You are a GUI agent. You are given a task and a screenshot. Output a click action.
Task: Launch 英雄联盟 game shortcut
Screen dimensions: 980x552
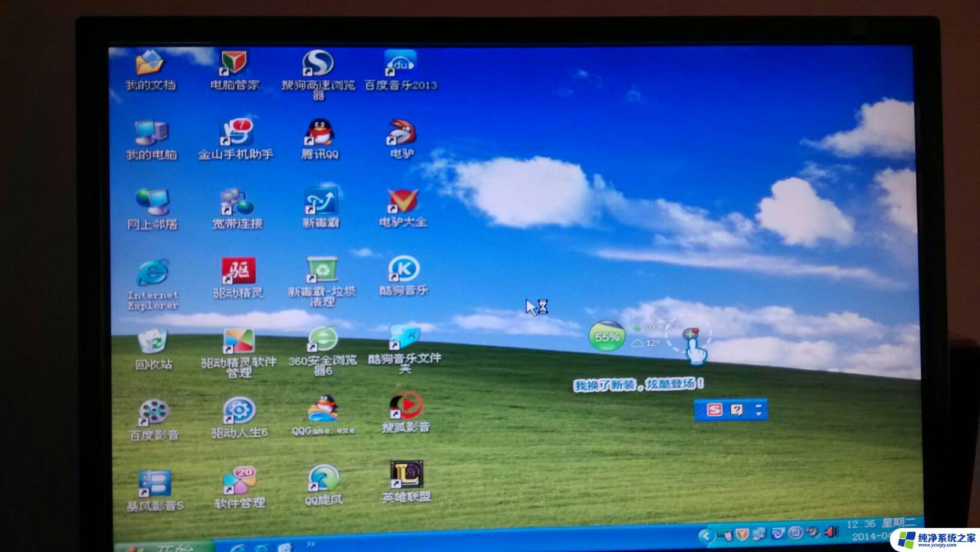pyautogui.click(x=407, y=482)
